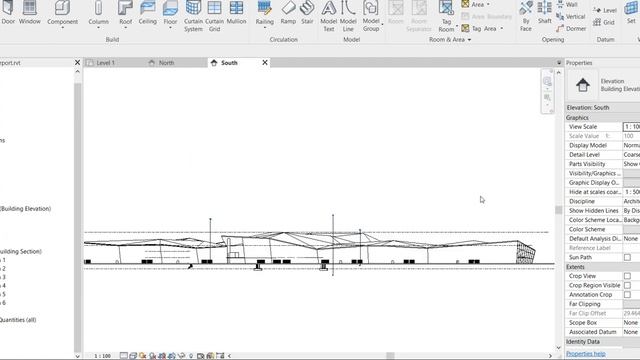Choose the Mullion tool
Screen dimensions: 640x360
(x=236, y=12)
